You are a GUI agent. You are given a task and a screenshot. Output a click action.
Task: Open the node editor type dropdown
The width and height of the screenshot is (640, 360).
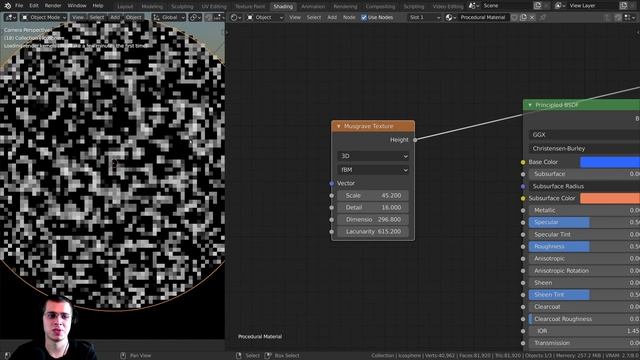click(236, 18)
